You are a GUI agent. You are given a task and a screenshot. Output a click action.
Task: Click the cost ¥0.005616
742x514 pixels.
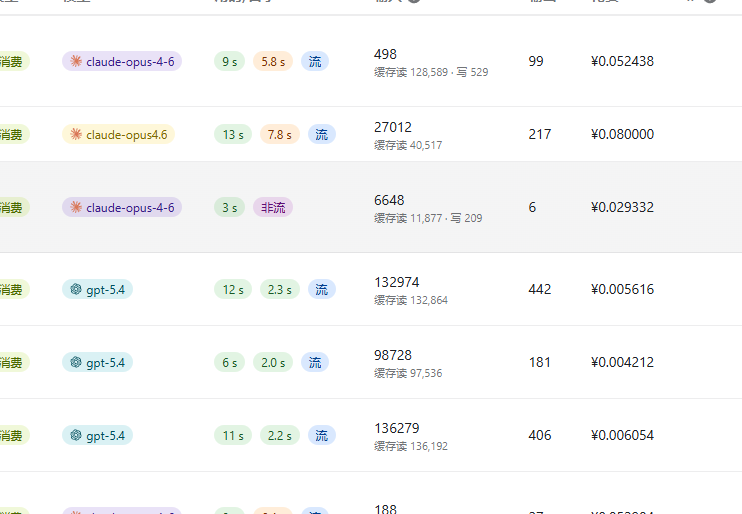coord(622,289)
